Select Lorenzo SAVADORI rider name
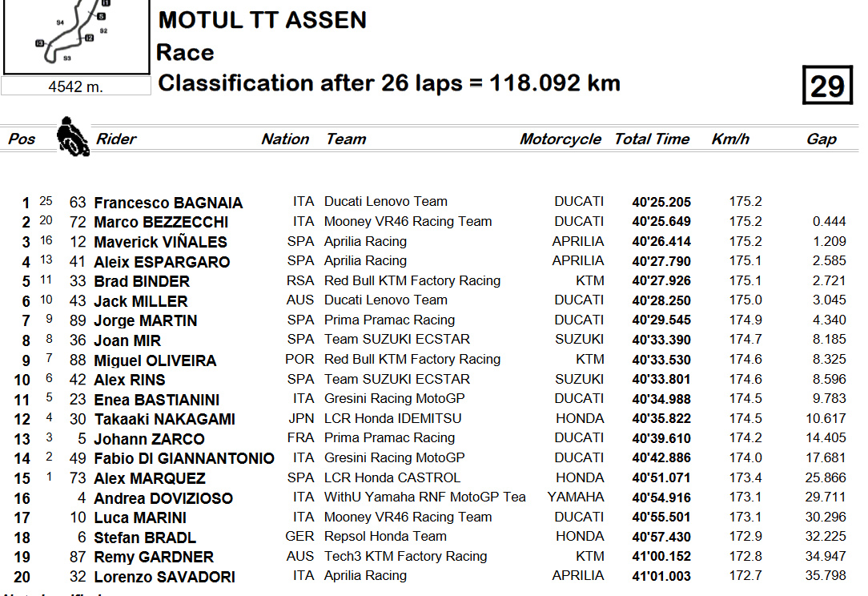Viewport: 868px width, 596px height. tap(164, 577)
